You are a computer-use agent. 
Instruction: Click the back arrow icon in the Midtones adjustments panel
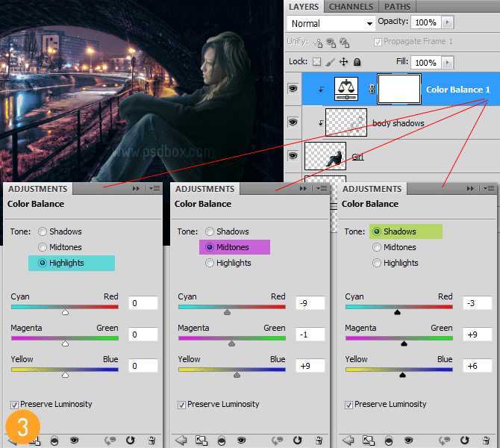click(x=180, y=441)
